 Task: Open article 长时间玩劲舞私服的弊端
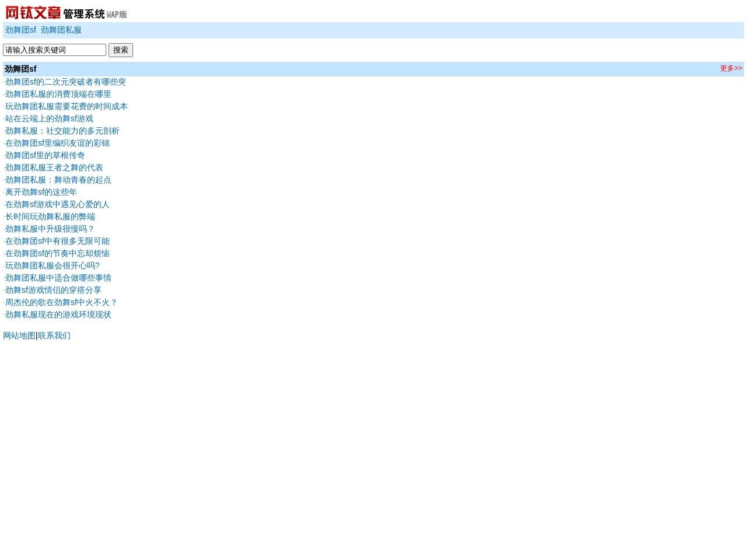tap(50, 217)
